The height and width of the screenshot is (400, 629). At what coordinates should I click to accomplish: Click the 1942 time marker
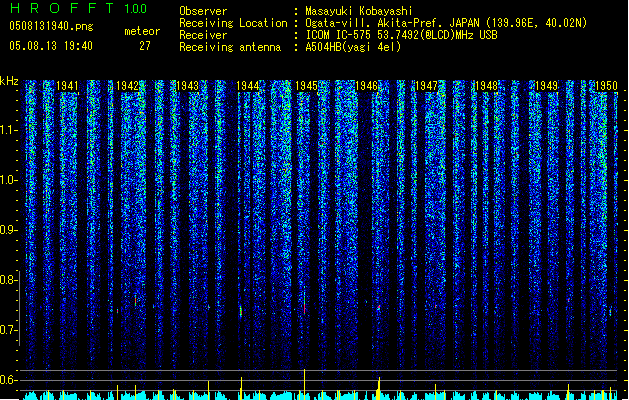127,86
